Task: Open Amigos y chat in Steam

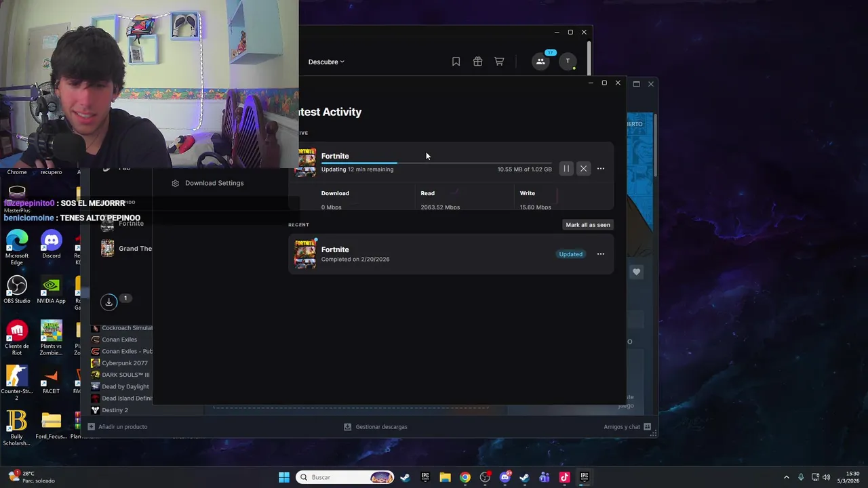Action: click(627, 427)
